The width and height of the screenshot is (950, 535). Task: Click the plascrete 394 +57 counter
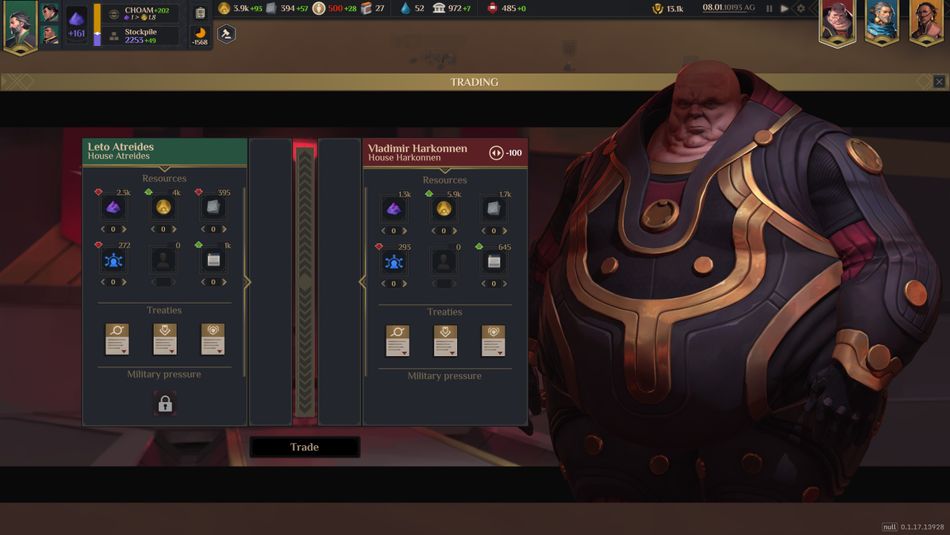tap(287, 8)
